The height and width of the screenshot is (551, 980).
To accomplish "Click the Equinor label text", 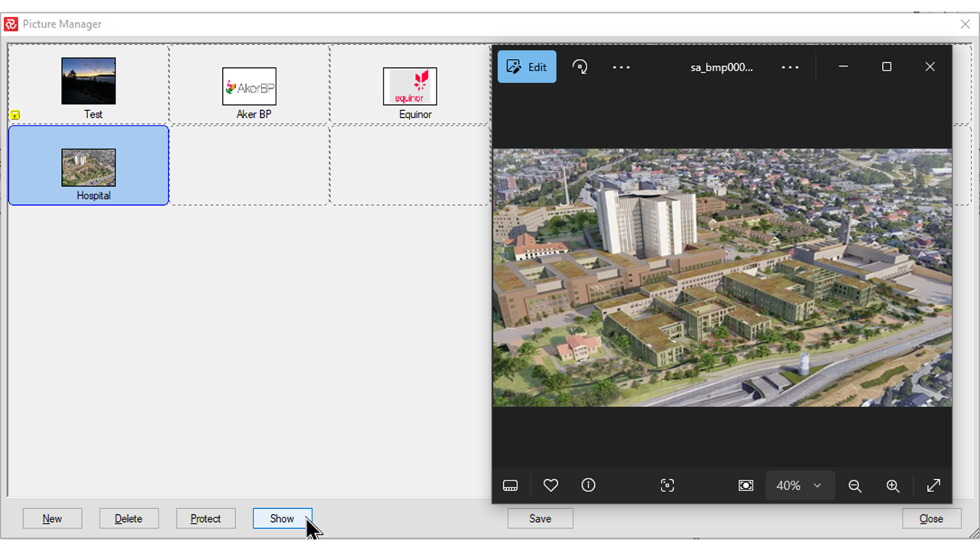I will pyautogui.click(x=416, y=115).
